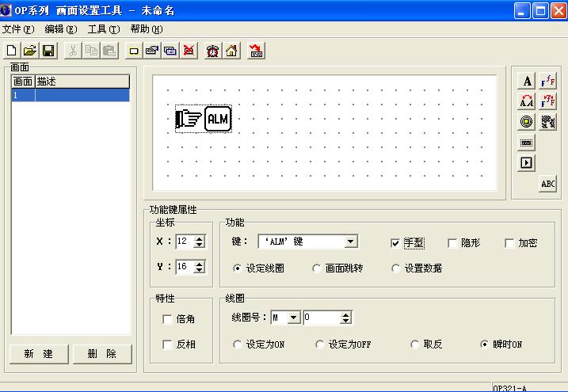Open the 工具 menu

point(103,29)
